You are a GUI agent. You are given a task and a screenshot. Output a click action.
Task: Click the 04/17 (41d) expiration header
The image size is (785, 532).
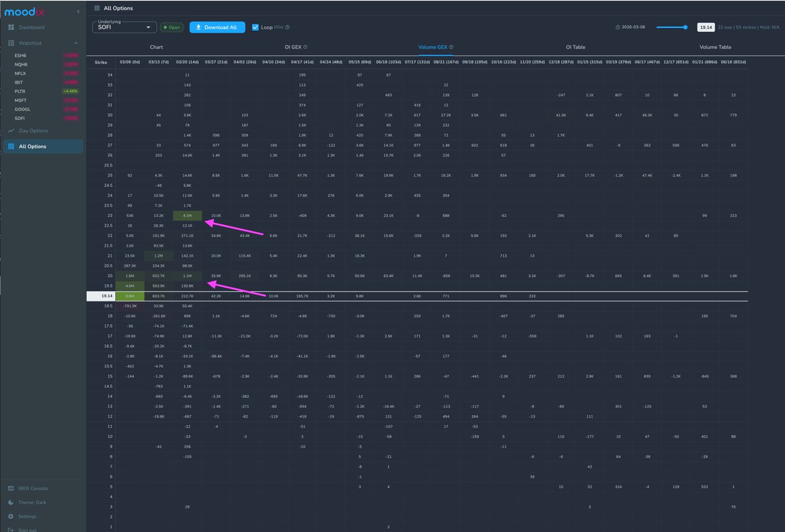(x=302, y=63)
